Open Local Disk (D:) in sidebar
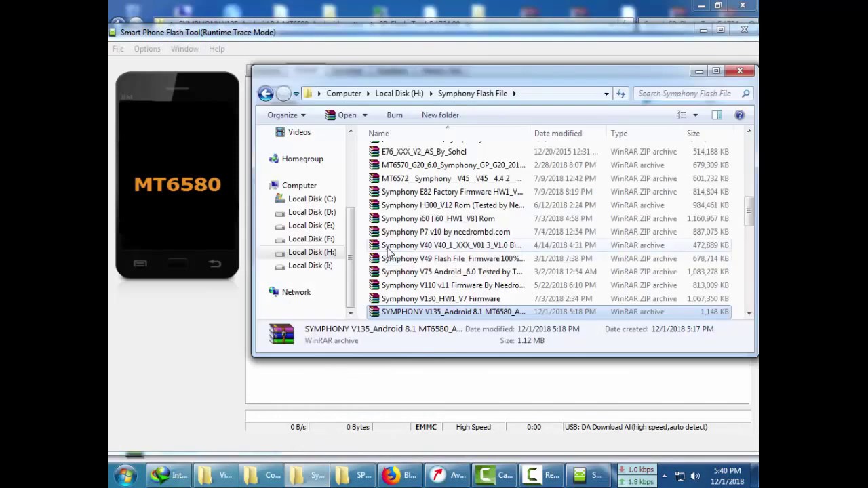This screenshot has width=868, height=488. click(312, 212)
